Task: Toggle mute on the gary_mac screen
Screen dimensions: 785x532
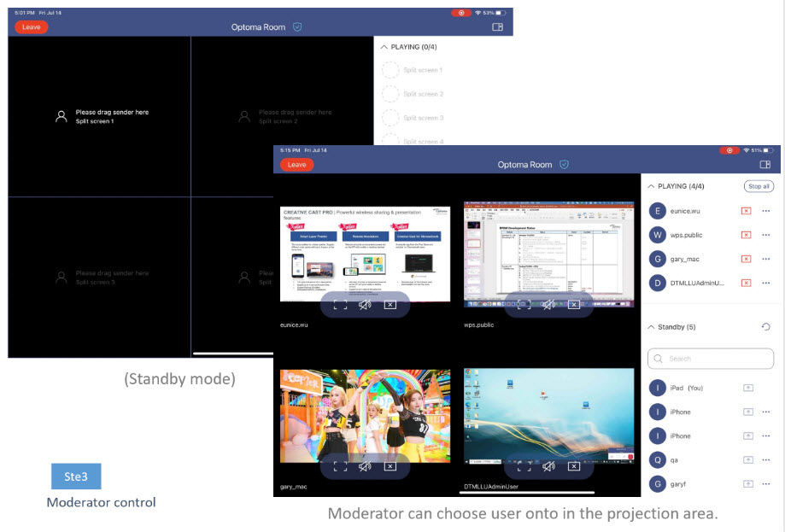Action: pyautogui.click(x=365, y=466)
